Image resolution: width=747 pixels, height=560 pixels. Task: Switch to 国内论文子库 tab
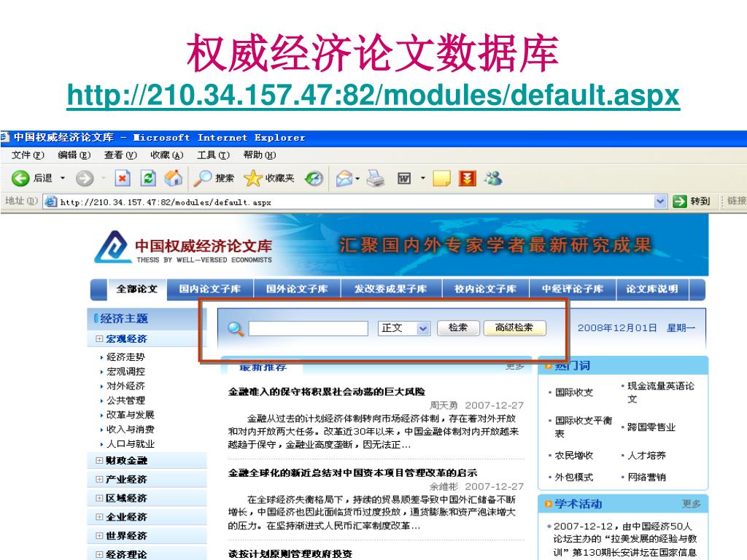210,289
